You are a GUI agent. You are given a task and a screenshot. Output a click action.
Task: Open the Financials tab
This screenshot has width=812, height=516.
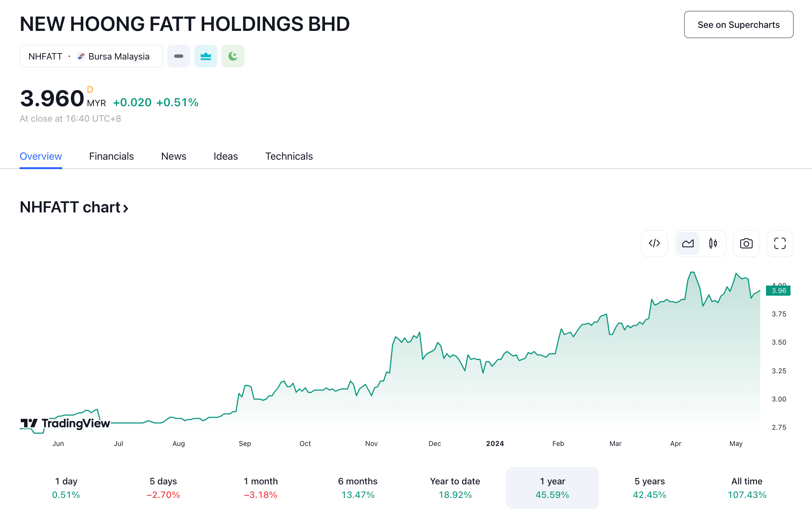[x=111, y=156]
